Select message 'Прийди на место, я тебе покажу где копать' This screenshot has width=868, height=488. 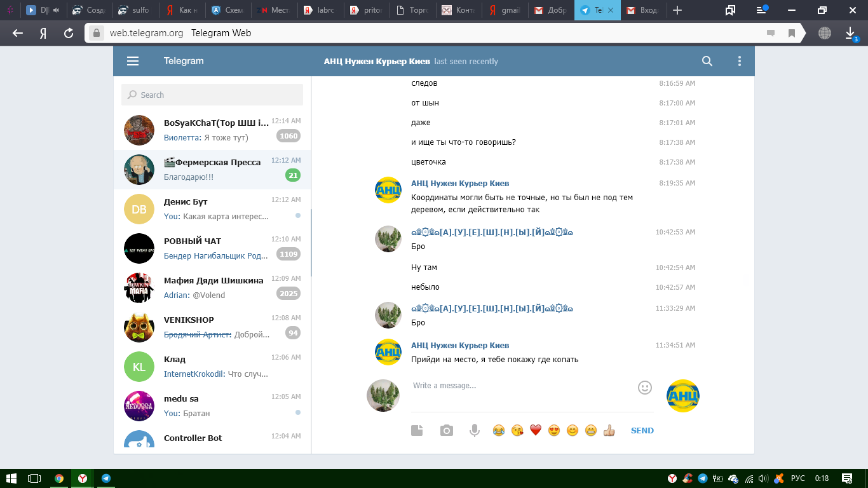[x=495, y=360]
